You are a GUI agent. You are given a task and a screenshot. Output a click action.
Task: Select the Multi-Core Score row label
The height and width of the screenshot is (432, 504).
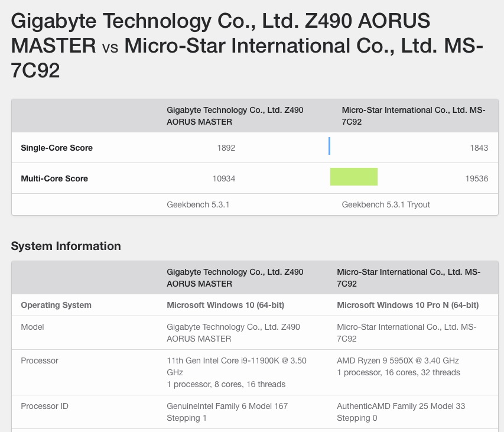[54, 178]
